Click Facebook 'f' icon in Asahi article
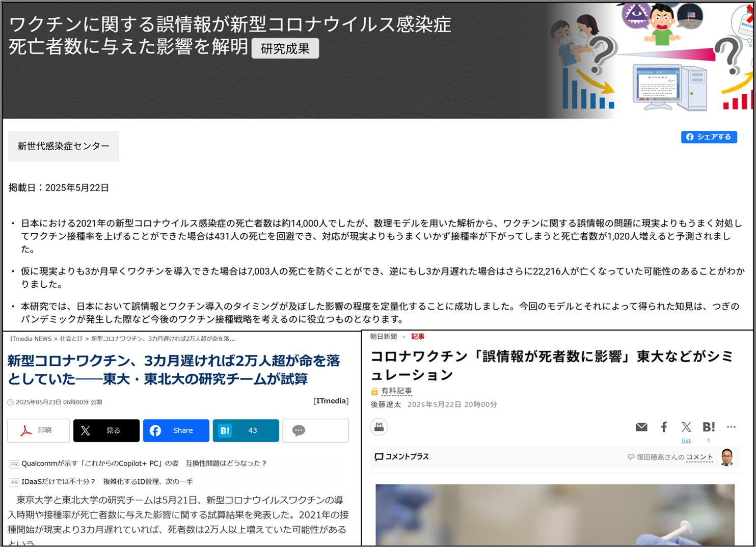The image size is (756, 547). coord(664,427)
